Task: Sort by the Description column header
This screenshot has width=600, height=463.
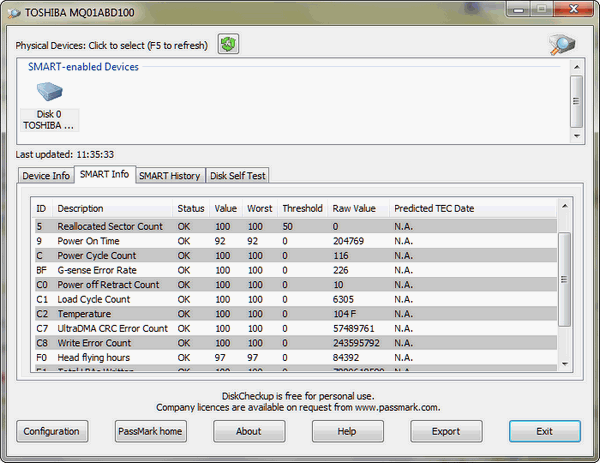Action: click(x=112, y=209)
